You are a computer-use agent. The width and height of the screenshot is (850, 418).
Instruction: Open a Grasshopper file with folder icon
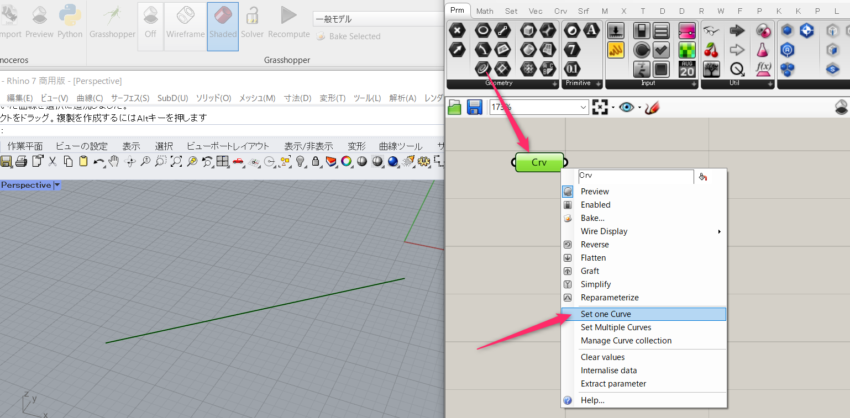[455, 107]
